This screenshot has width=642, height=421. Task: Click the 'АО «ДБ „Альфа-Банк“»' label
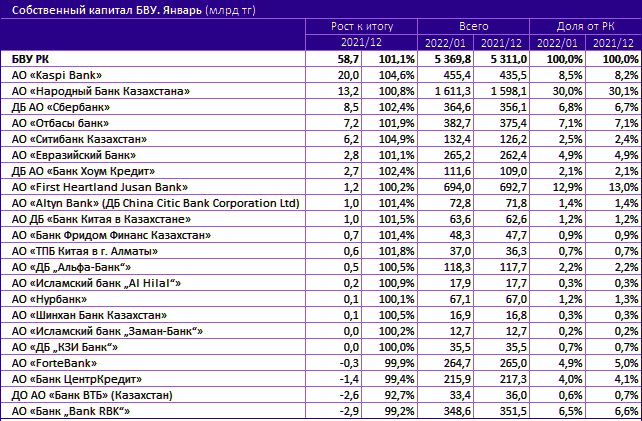(x=71, y=267)
